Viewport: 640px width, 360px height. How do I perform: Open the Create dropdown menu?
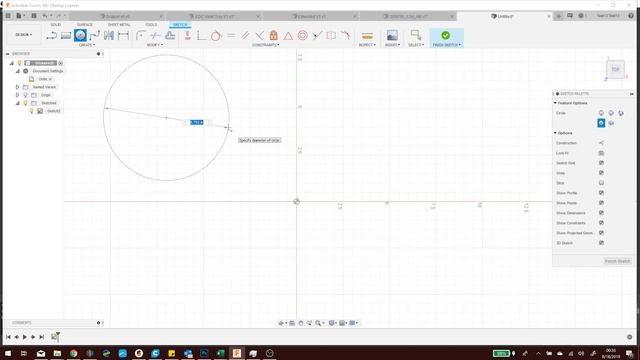87,45
